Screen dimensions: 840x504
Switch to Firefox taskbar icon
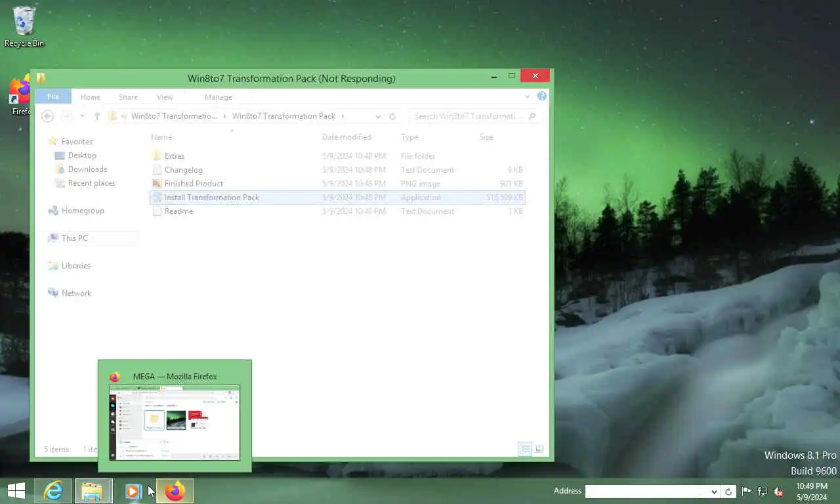tap(175, 491)
